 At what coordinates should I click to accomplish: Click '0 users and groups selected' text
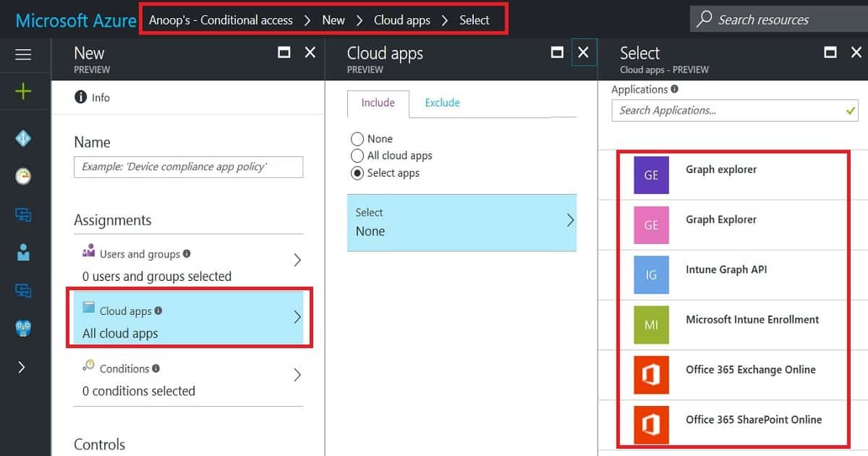point(157,276)
